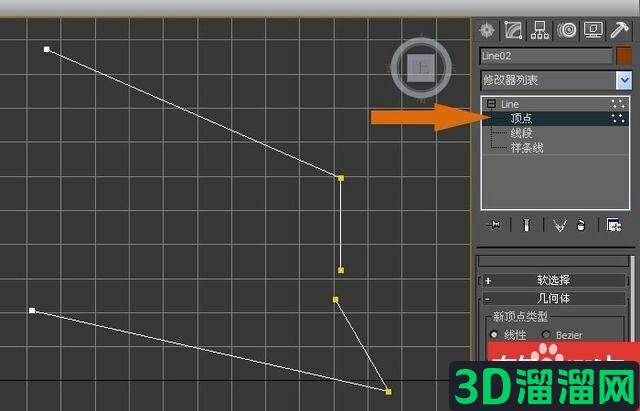Expand the 软选择 rollout
The image size is (640, 411).
click(x=554, y=280)
